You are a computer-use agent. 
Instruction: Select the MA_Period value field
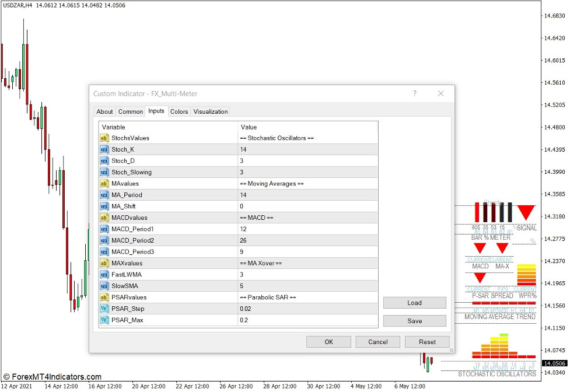(307, 195)
